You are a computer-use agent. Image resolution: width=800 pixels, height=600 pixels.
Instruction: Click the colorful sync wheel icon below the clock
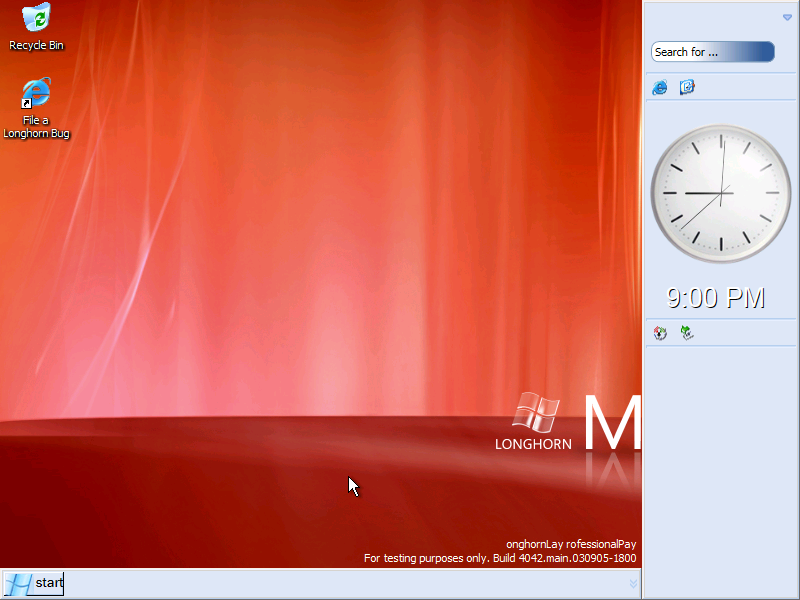(x=660, y=333)
